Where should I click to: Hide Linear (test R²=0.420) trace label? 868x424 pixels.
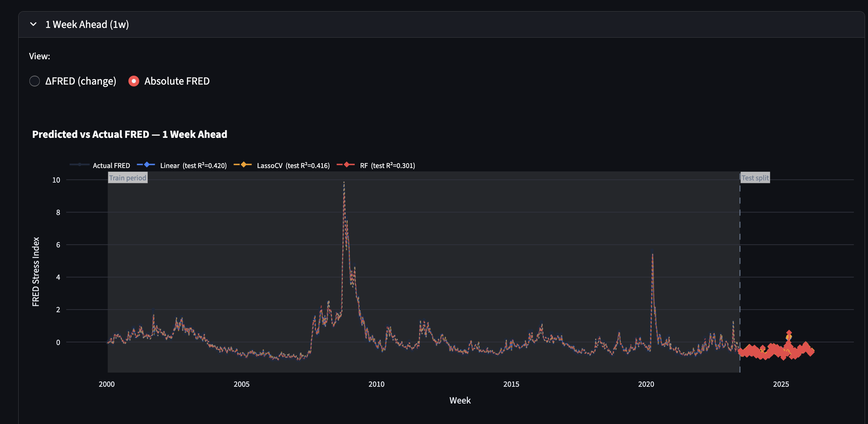tap(193, 165)
